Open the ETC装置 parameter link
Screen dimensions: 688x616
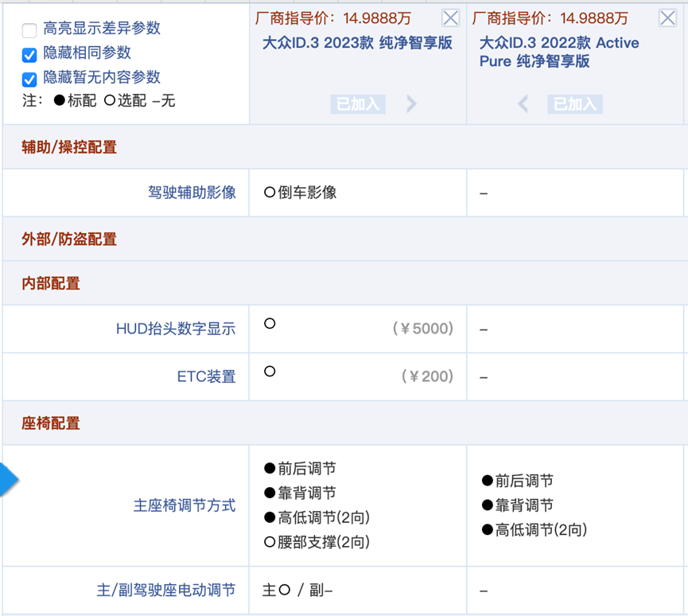(206, 376)
